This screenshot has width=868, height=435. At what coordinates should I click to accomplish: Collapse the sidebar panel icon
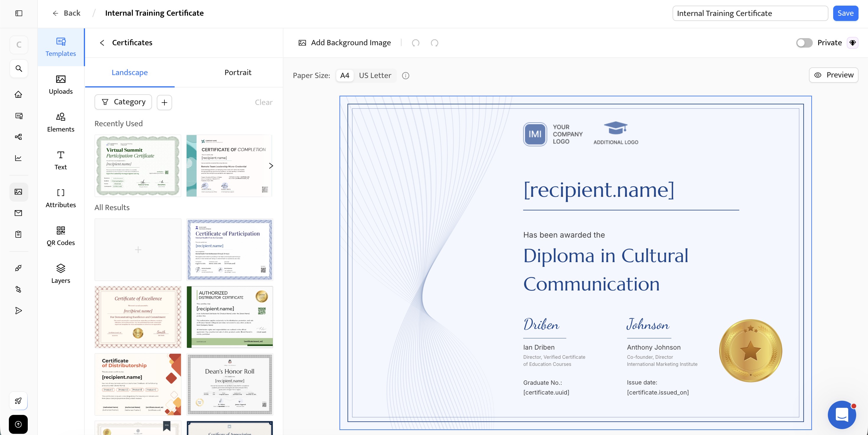(19, 13)
